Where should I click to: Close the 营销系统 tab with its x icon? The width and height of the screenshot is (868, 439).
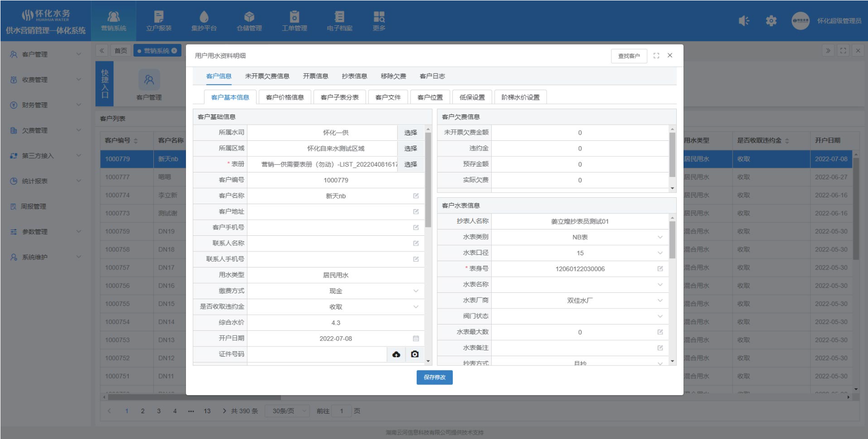(174, 51)
